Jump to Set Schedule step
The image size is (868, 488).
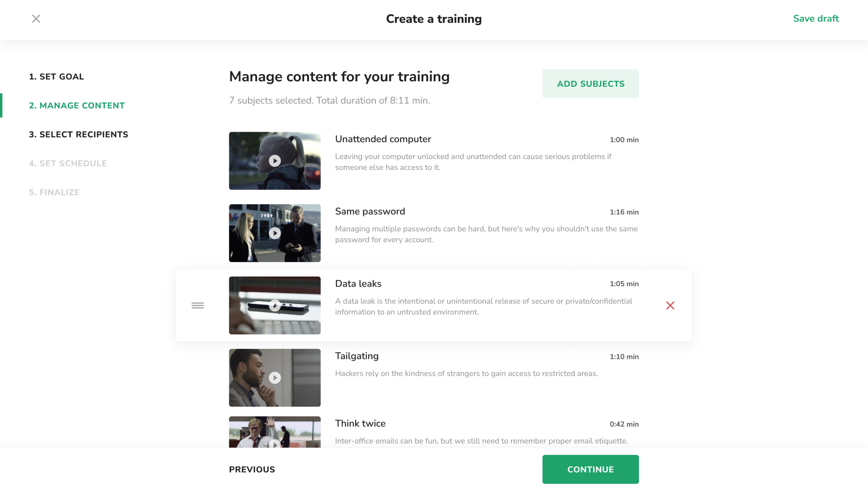[68, 164]
